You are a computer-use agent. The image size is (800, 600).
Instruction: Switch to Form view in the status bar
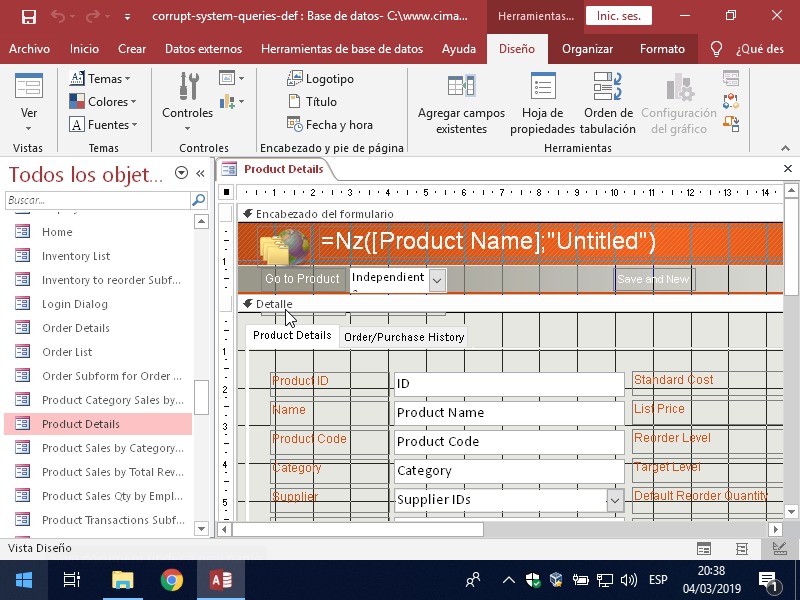pos(704,548)
